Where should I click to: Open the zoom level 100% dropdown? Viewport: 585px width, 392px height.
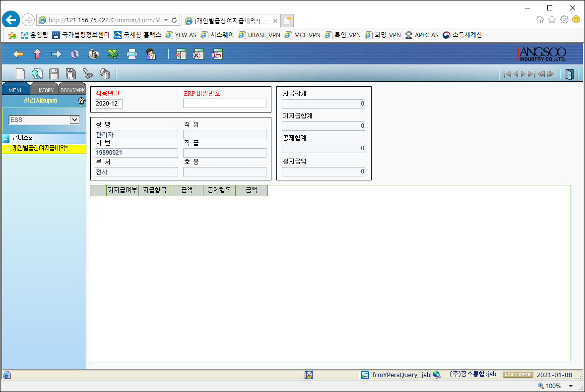[571, 386]
